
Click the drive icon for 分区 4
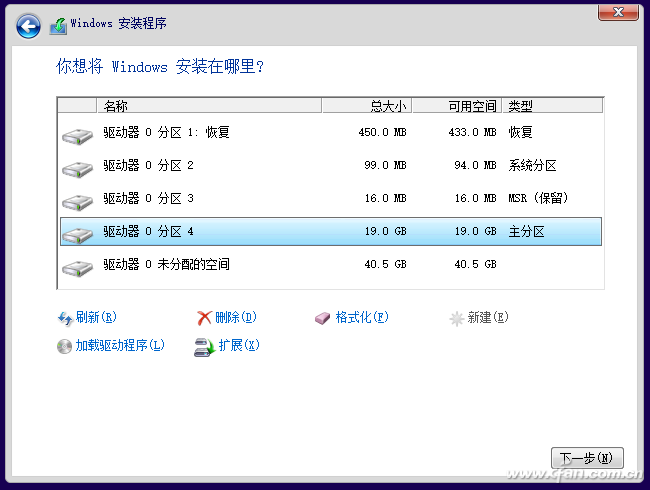[78, 235]
